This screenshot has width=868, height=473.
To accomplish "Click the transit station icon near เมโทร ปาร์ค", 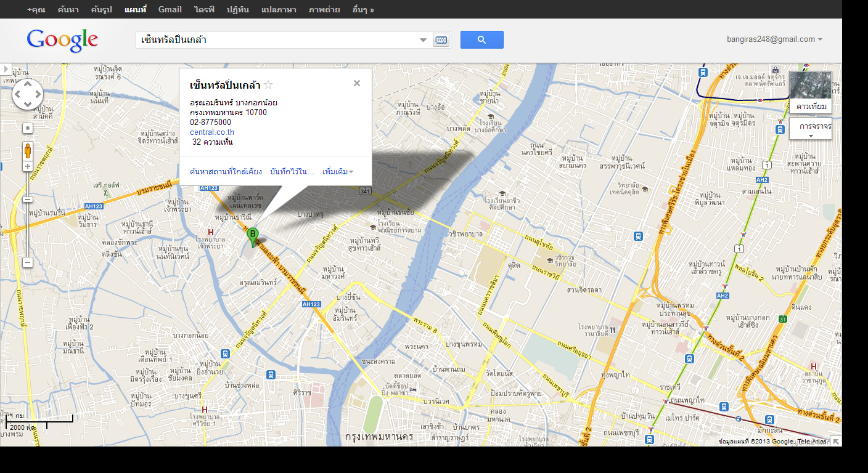I will [x=724, y=406].
